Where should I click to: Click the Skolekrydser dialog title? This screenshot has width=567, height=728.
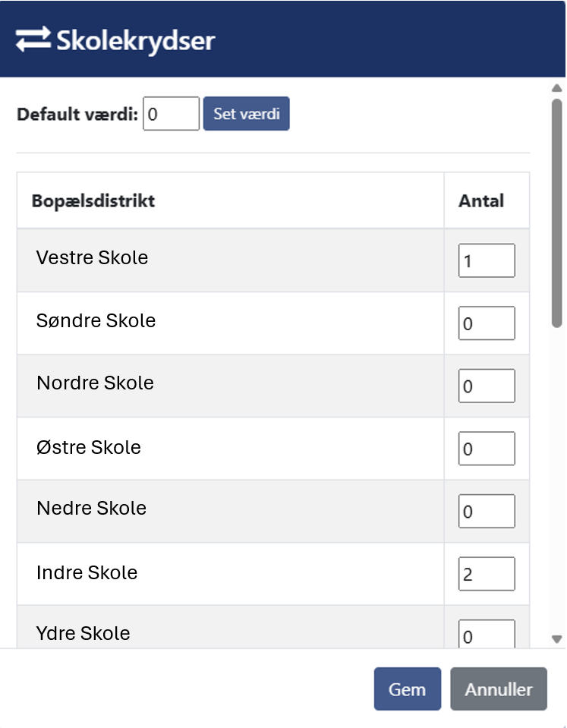tap(136, 40)
